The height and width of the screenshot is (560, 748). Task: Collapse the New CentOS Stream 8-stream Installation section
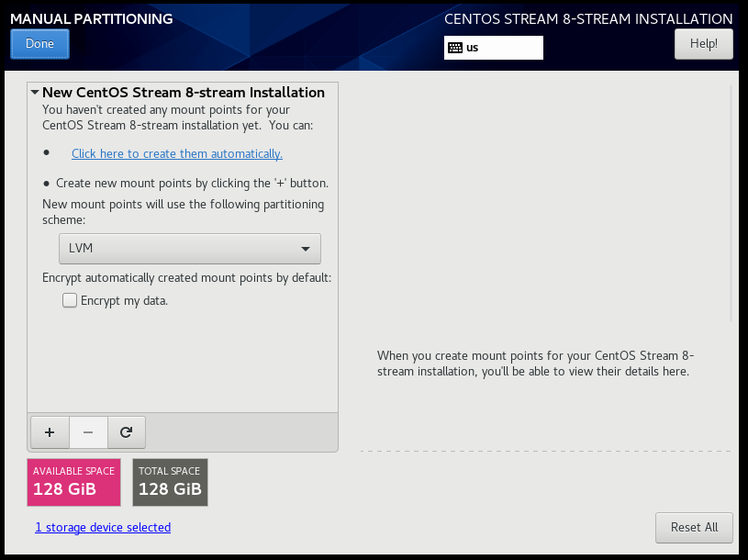tap(35, 92)
